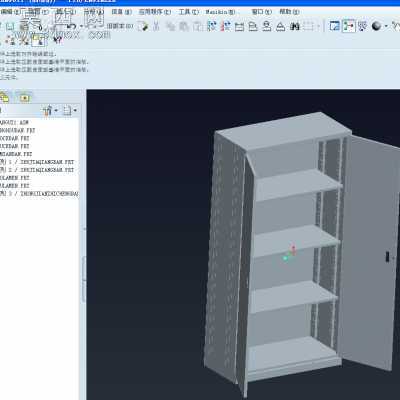Click the context help pointer with question mark

58,40
